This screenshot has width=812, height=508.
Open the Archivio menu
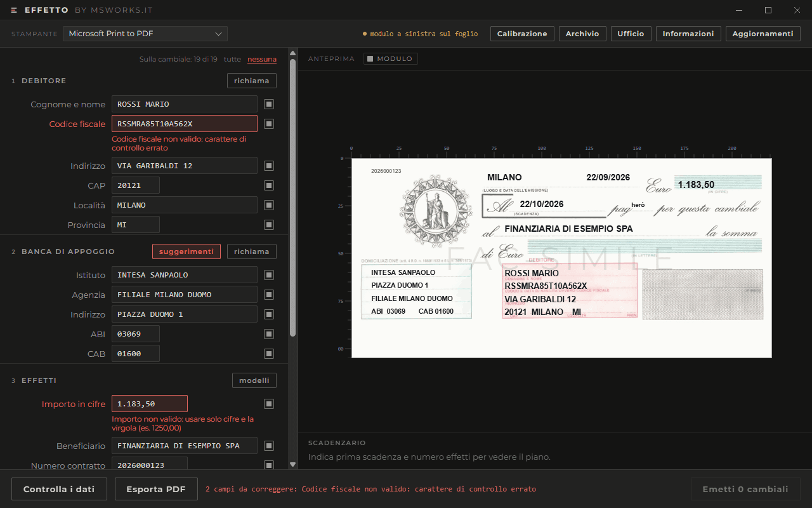pos(582,34)
